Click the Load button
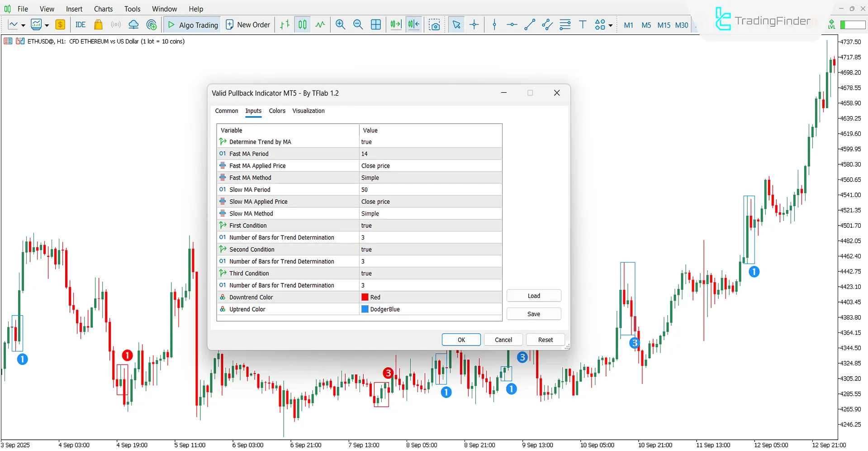The width and height of the screenshot is (868, 451). 533,295
